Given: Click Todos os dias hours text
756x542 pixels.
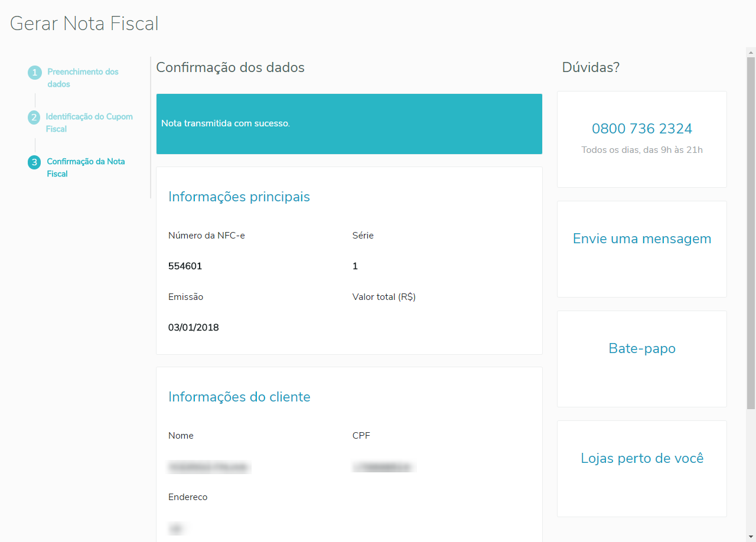Looking at the screenshot, I should [x=642, y=150].
